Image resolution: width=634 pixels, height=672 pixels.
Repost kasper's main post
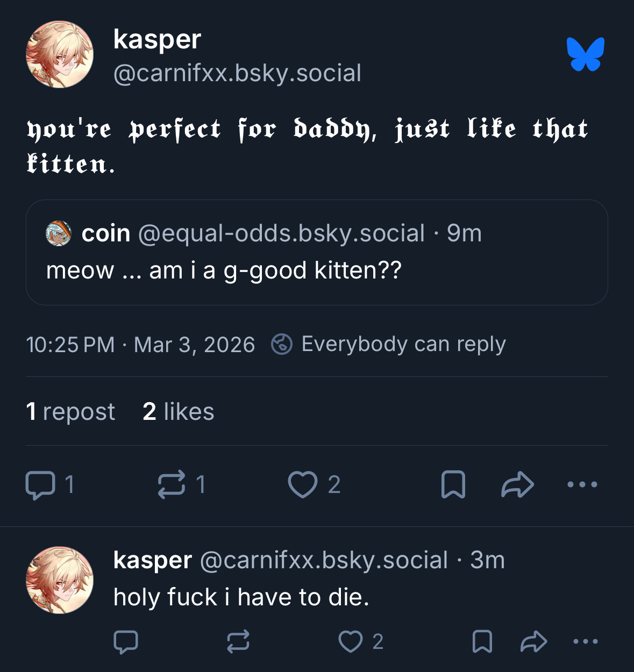[172, 485]
